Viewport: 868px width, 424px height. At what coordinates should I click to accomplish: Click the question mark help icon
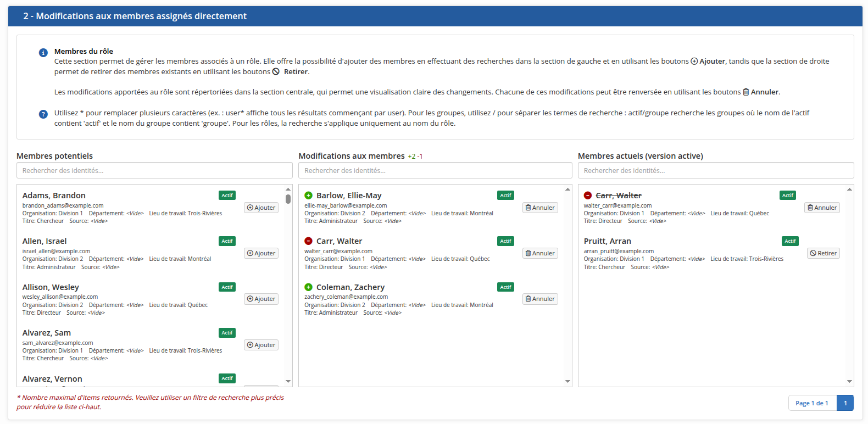[x=43, y=114]
